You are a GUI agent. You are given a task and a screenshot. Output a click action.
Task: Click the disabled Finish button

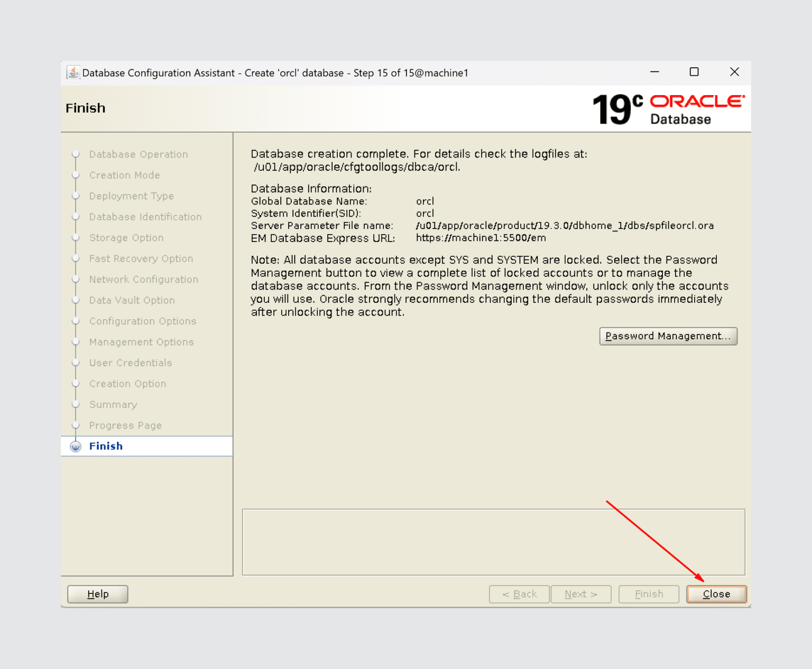tap(649, 594)
